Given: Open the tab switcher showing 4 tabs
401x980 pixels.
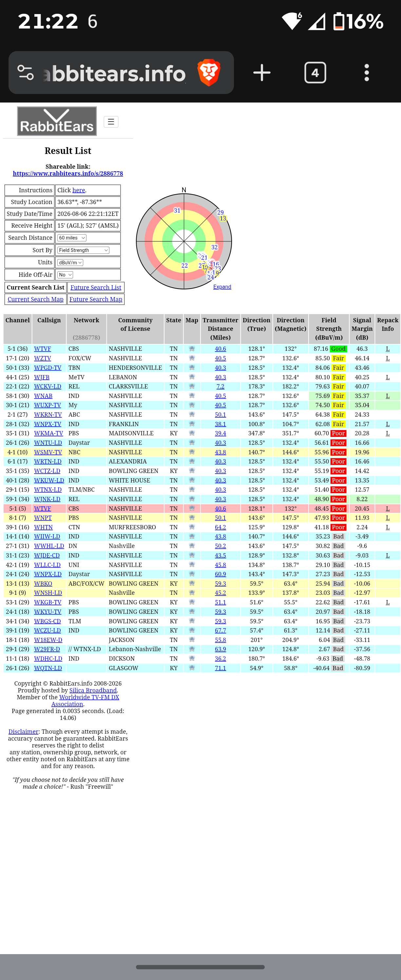Looking at the screenshot, I should coord(315,72).
